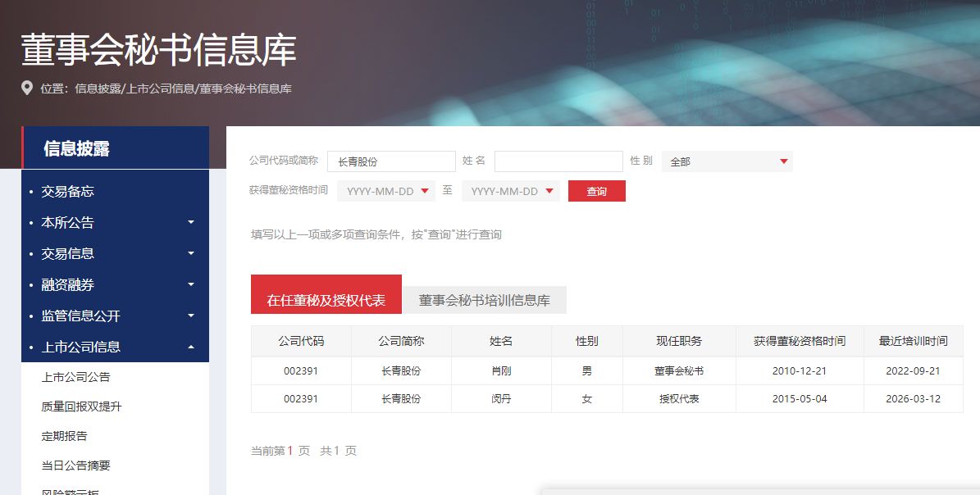
Task: Open the end date picker after 至
Action: click(x=511, y=191)
